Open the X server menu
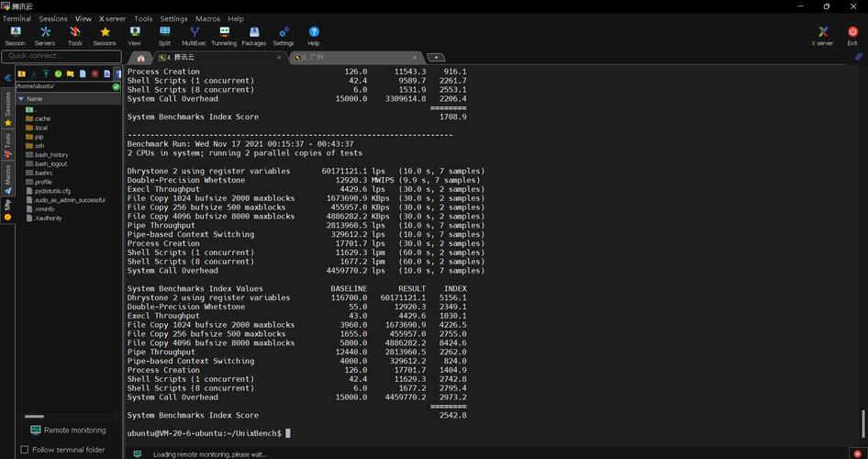 [x=112, y=18]
